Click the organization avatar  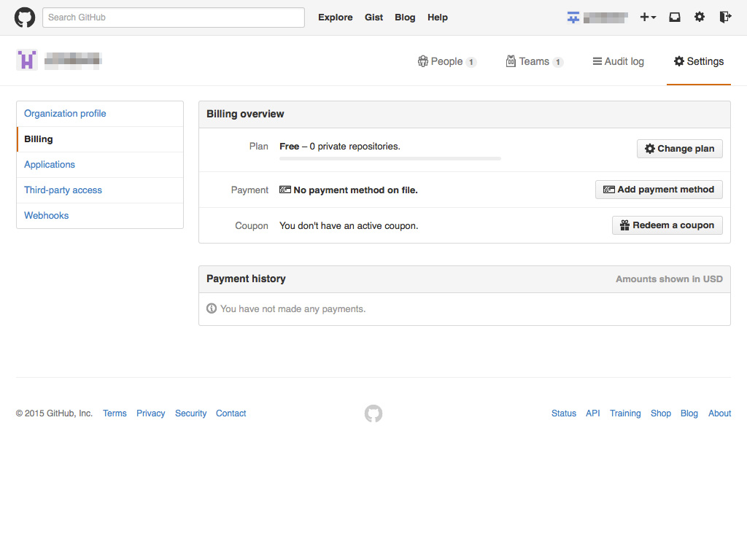(26, 58)
